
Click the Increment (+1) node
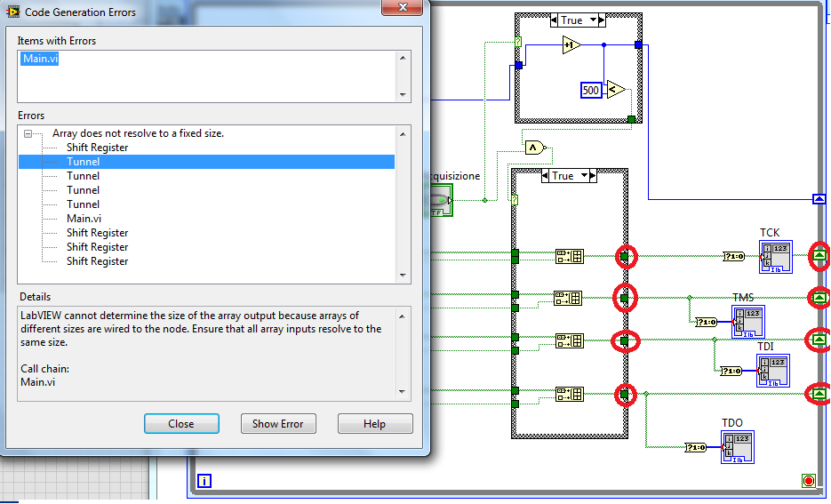tap(571, 44)
